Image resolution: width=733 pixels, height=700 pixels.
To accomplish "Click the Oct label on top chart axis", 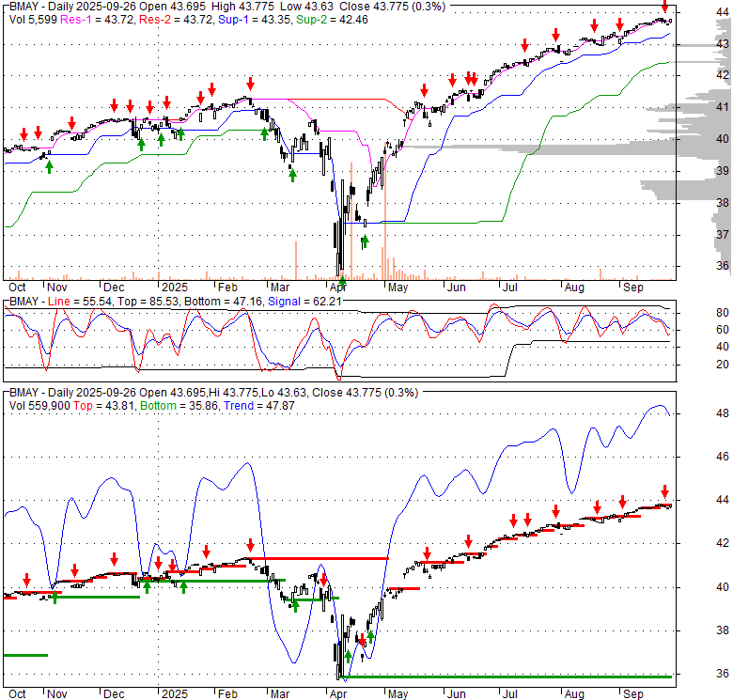I will point(17,288).
